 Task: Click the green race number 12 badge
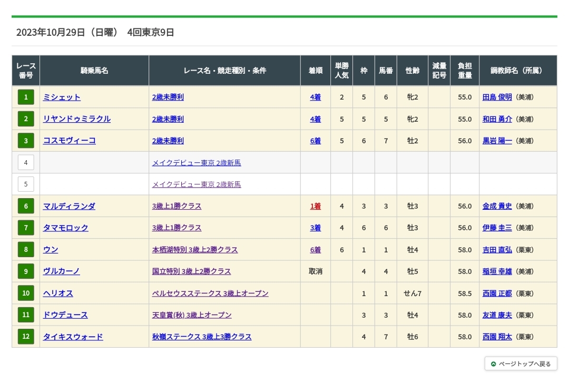pyautogui.click(x=26, y=337)
